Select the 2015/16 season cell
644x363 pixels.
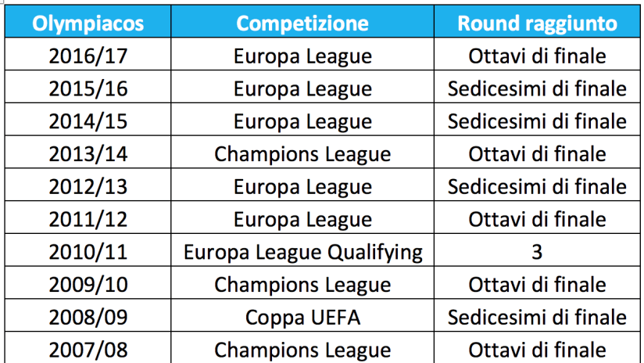(x=88, y=87)
